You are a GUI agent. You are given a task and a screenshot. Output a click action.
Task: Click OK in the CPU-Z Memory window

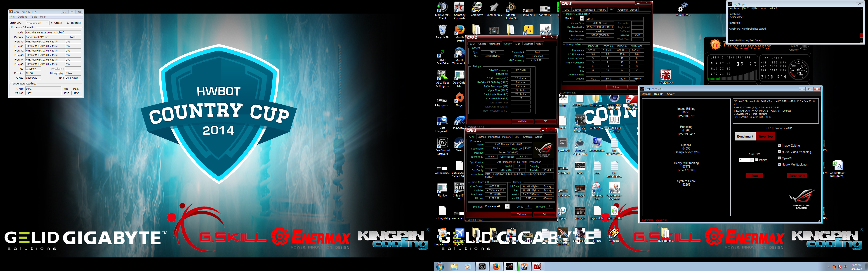(545, 121)
